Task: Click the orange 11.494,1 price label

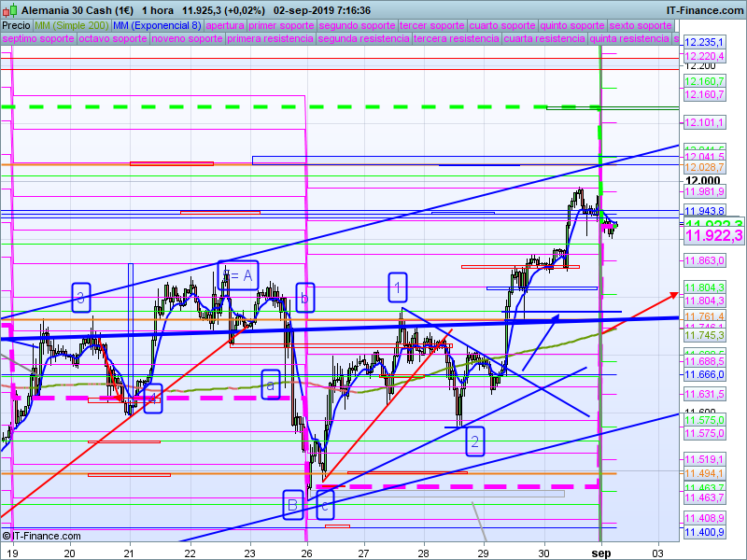Action: pos(704,473)
